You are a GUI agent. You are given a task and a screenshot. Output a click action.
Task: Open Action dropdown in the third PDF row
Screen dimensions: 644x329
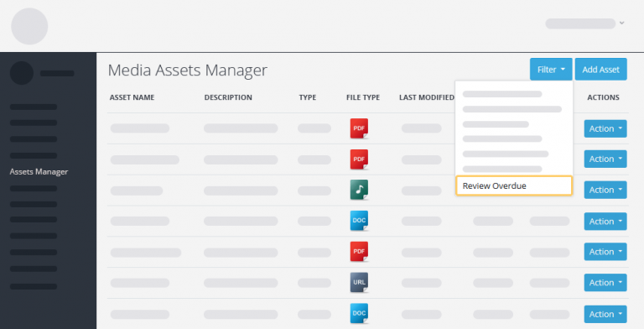[605, 252]
